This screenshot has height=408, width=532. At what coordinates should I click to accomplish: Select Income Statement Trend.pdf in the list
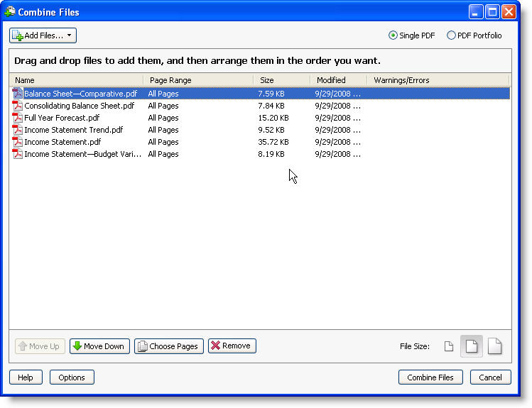[74, 130]
